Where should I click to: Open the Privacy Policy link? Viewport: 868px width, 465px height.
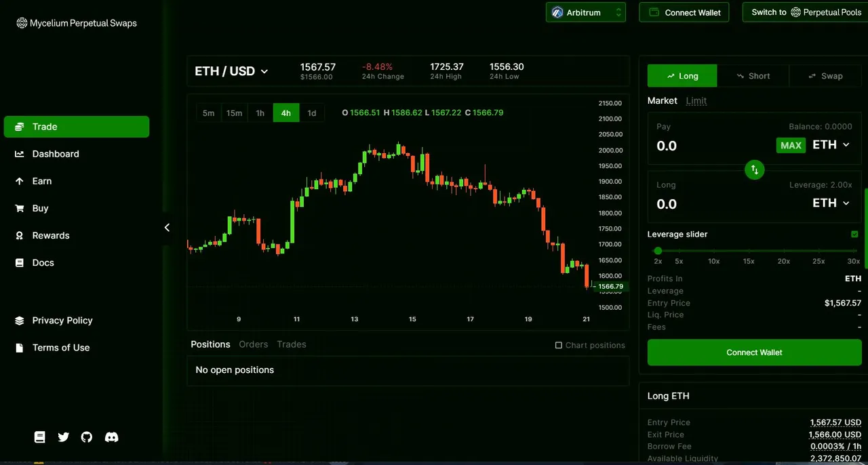(54, 320)
